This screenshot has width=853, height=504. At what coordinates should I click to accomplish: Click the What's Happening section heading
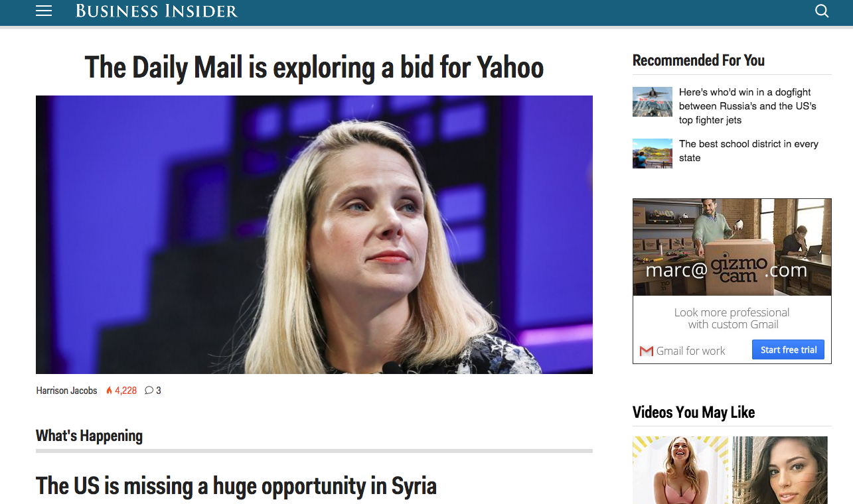pyautogui.click(x=89, y=436)
